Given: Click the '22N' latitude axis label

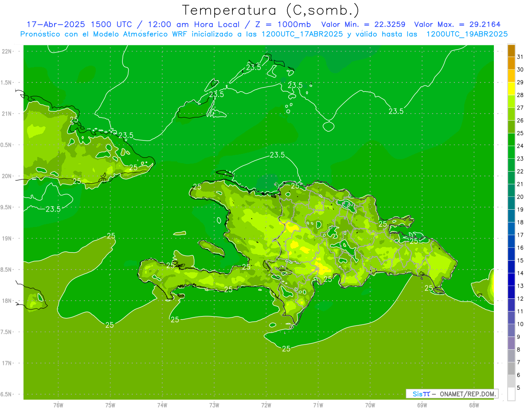Looking at the screenshot, I should tap(7, 51).
